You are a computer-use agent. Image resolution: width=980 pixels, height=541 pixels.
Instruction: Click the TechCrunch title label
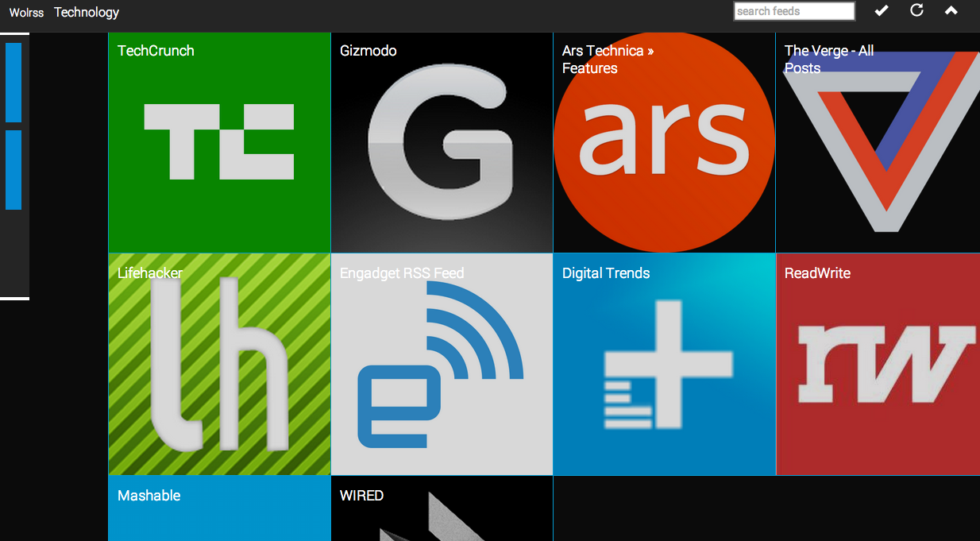click(x=156, y=51)
